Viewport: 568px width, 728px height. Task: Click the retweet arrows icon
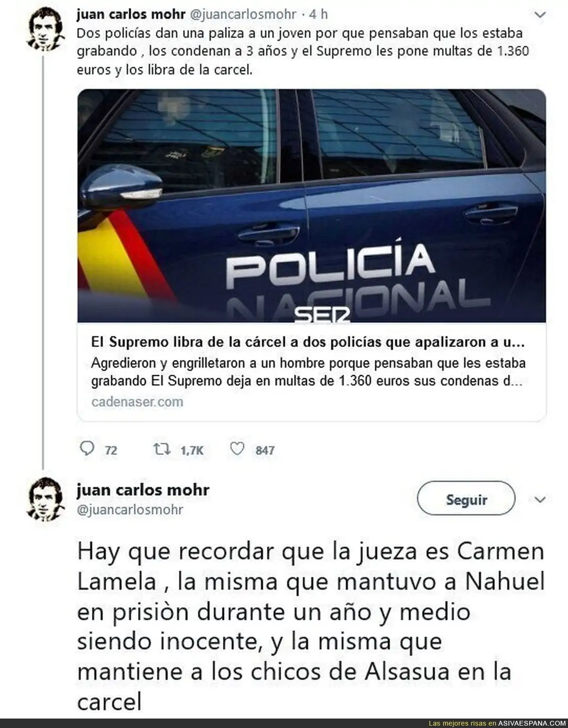click(x=161, y=449)
